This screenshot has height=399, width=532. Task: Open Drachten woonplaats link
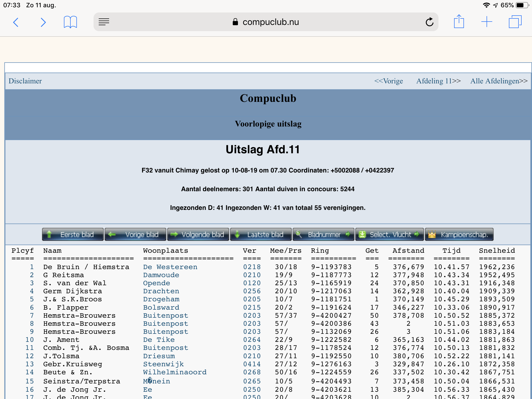tap(161, 291)
